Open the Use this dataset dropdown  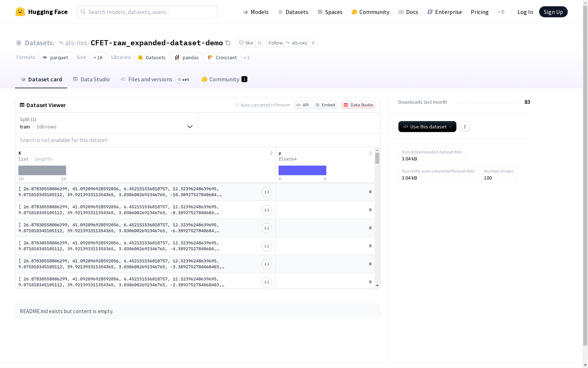(427, 127)
